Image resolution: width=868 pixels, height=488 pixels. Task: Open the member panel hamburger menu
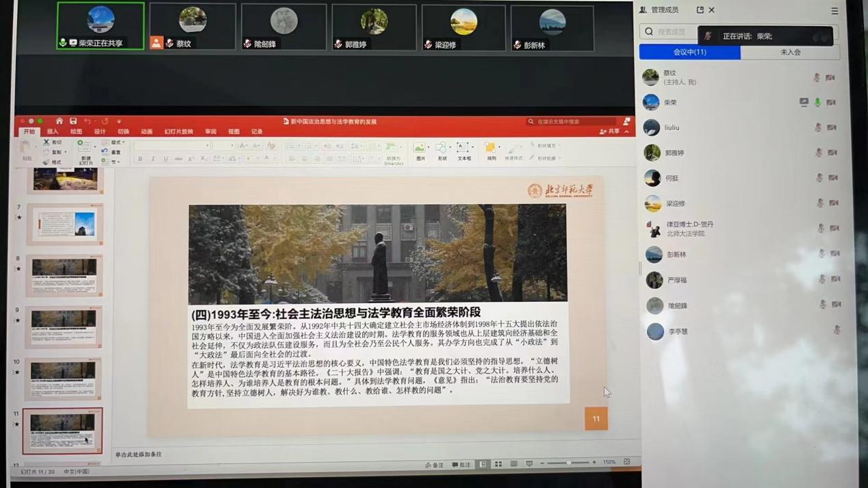point(834,11)
